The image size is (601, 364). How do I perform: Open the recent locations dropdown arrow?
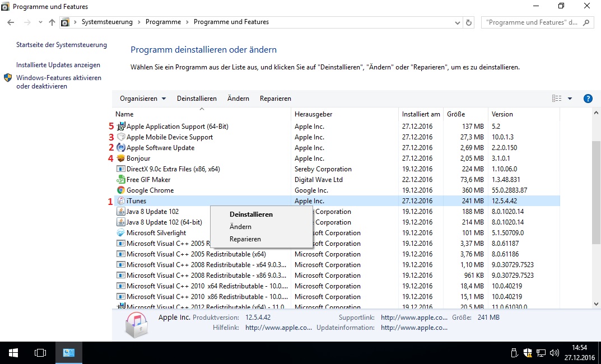(40, 22)
